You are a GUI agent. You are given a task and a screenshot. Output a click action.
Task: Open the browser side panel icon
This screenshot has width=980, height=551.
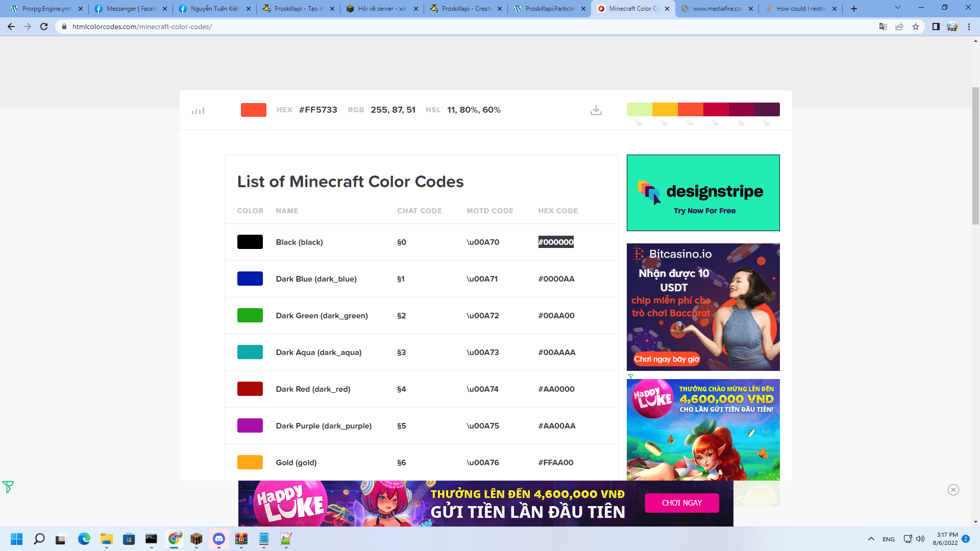936,27
